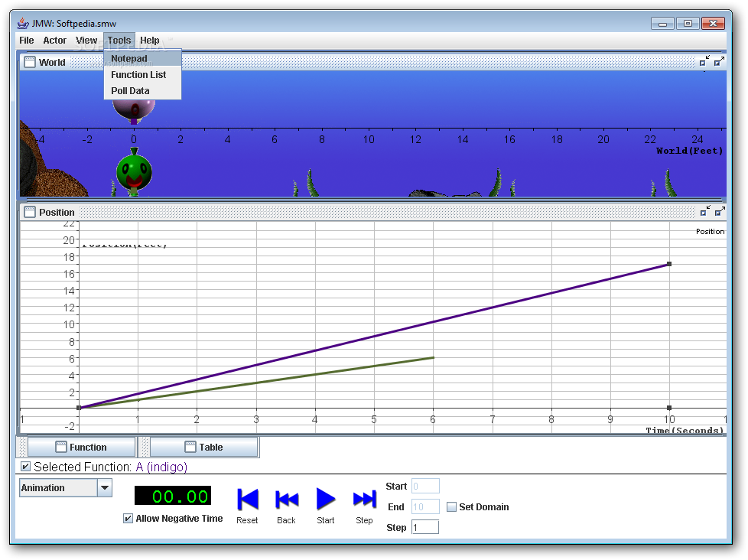748x560 pixels.
Task: Click the World(Feet) axis label
Action: point(689,151)
